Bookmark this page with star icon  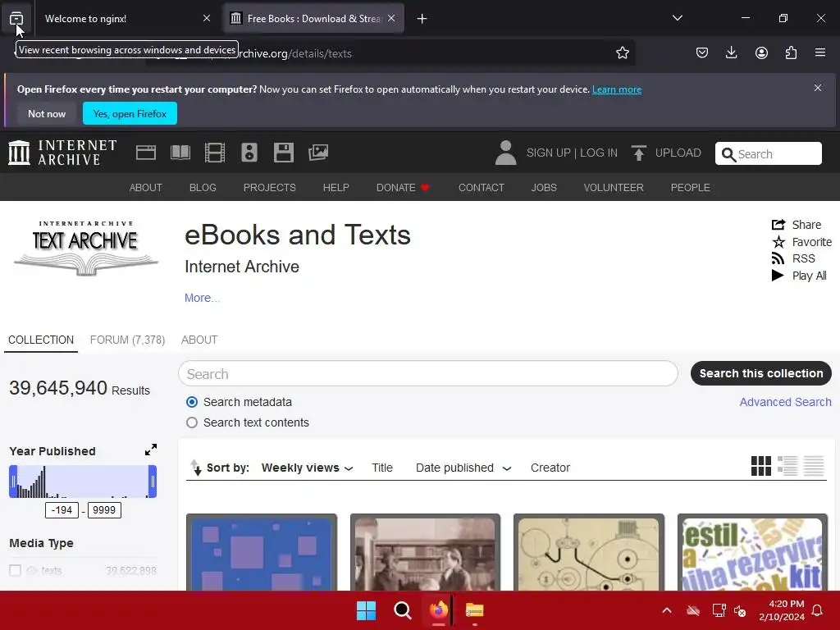click(x=622, y=52)
